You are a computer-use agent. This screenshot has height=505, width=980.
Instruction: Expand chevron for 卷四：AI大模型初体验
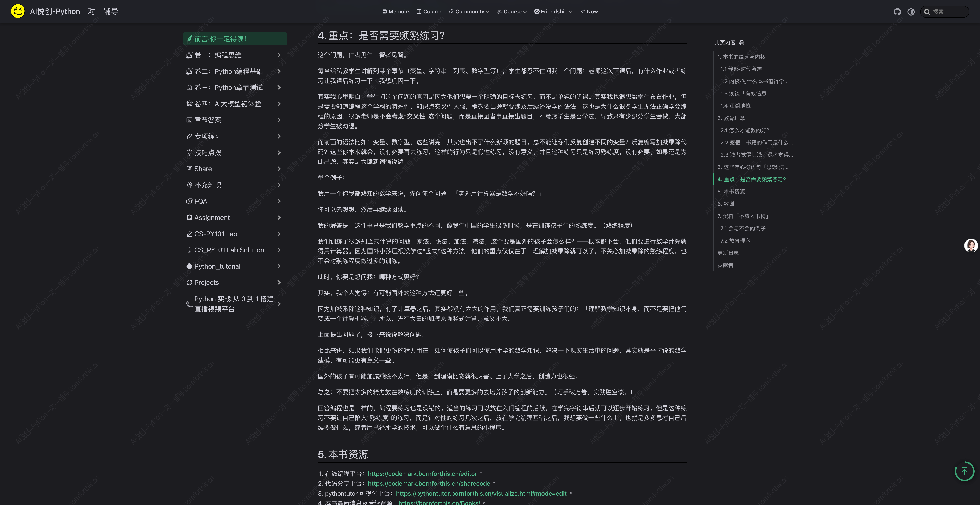279,104
